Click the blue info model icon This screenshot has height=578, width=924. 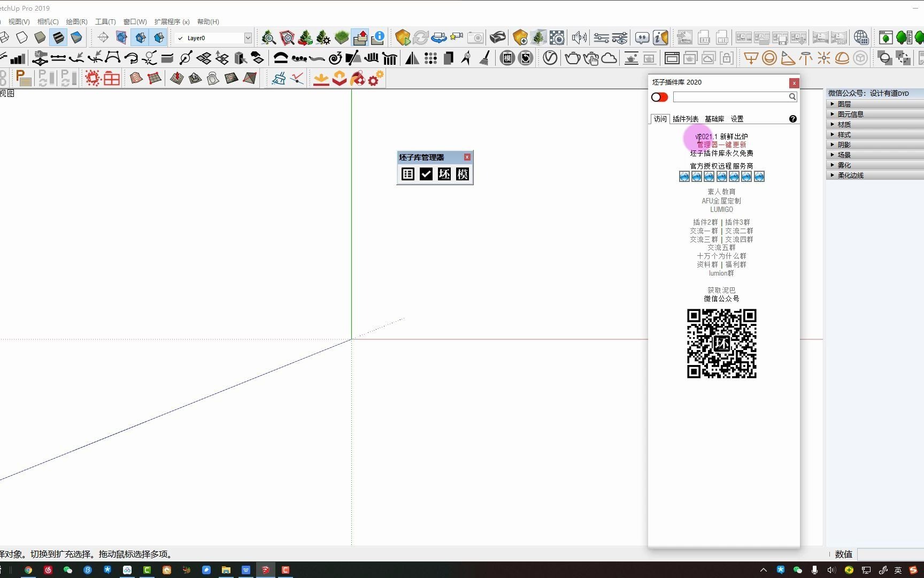coord(378,37)
